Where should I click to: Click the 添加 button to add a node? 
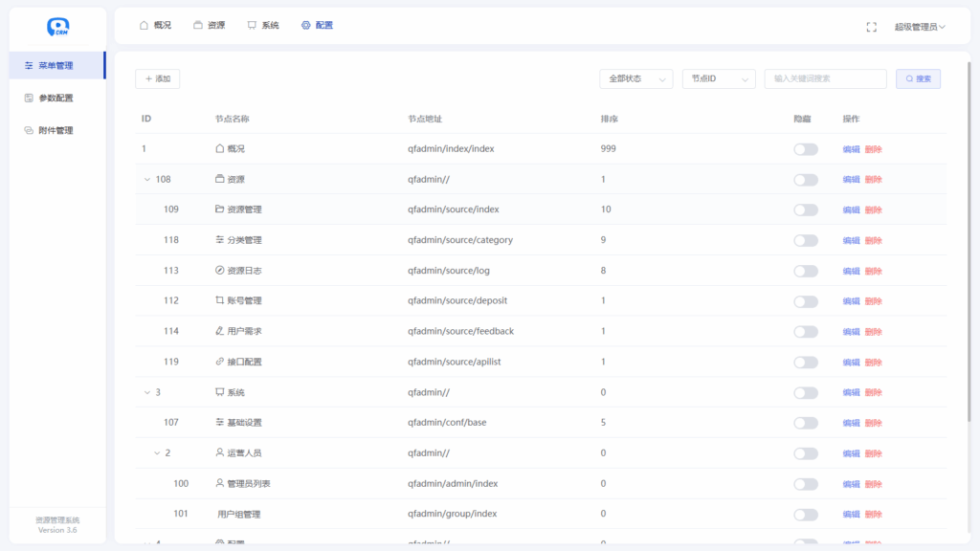pyautogui.click(x=157, y=78)
